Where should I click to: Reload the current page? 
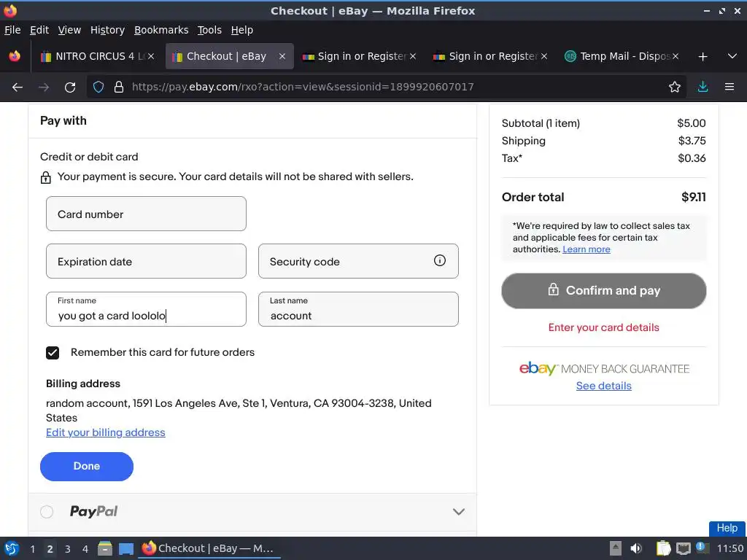point(70,87)
